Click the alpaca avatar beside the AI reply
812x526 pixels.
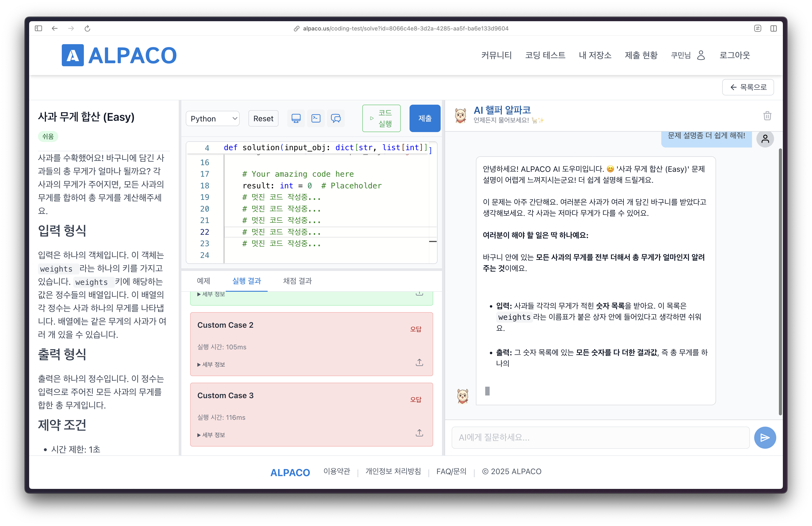point(463,396)
